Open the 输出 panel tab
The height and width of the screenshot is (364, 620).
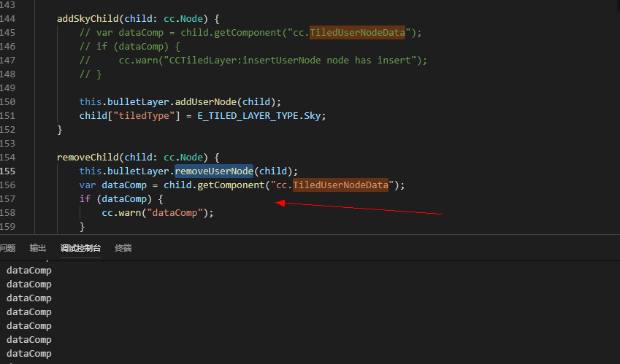point(38,248)
